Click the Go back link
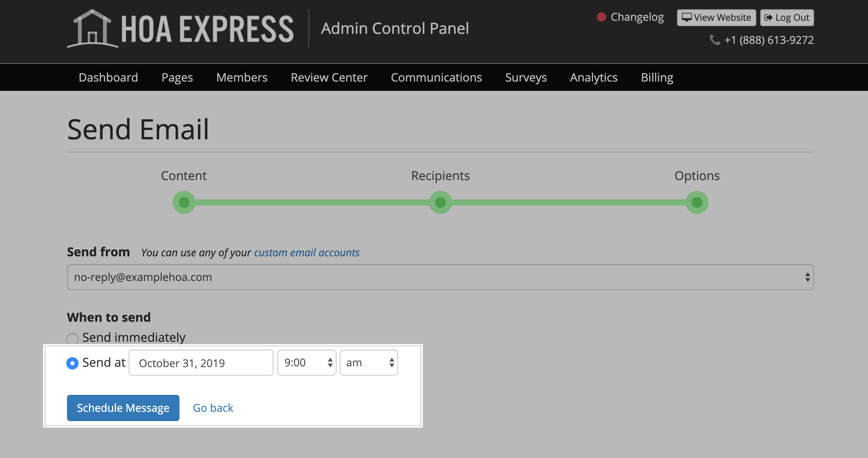 [213, 408]
